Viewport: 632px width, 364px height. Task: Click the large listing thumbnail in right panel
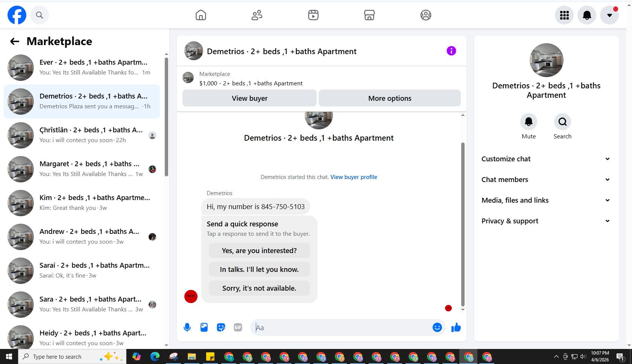point(546,60)
